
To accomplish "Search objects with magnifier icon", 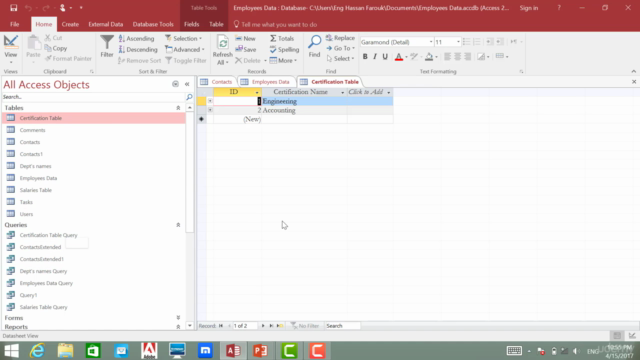I will coord(189,97).
